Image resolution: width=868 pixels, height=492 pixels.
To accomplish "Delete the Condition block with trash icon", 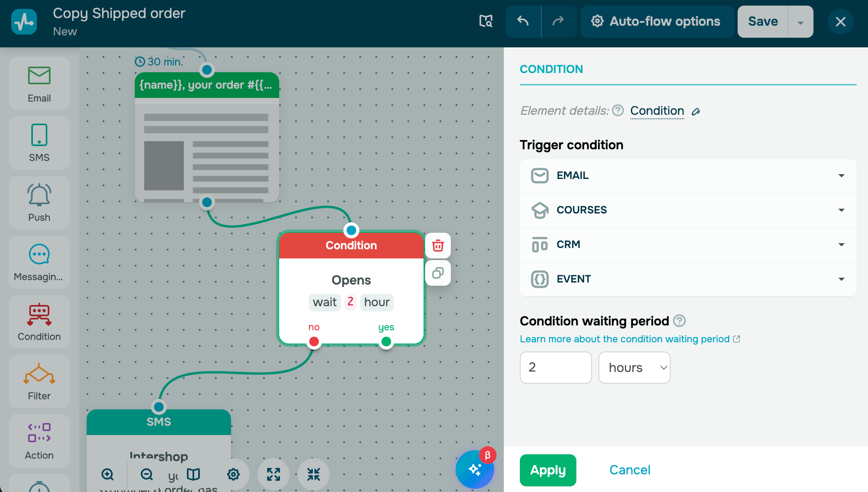I will pos(438,246).
